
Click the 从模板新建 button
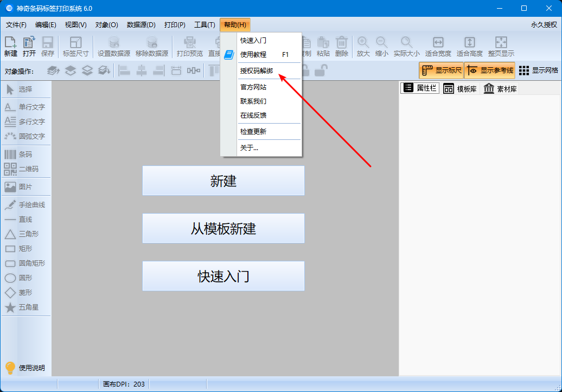pos(223,228)
